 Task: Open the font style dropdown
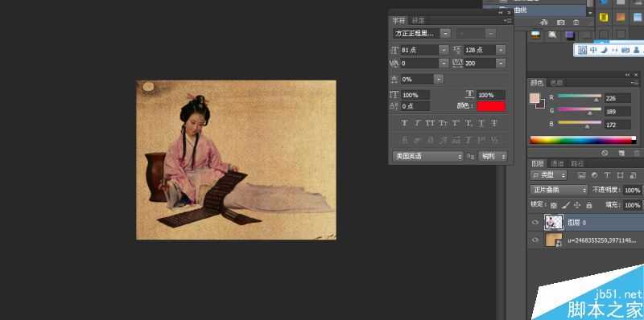click(491, 33)
